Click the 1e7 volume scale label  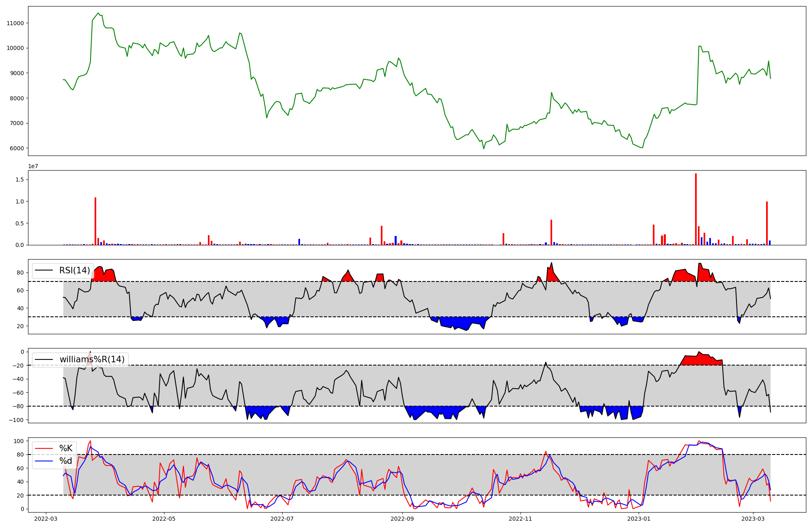tap(33, 166)
